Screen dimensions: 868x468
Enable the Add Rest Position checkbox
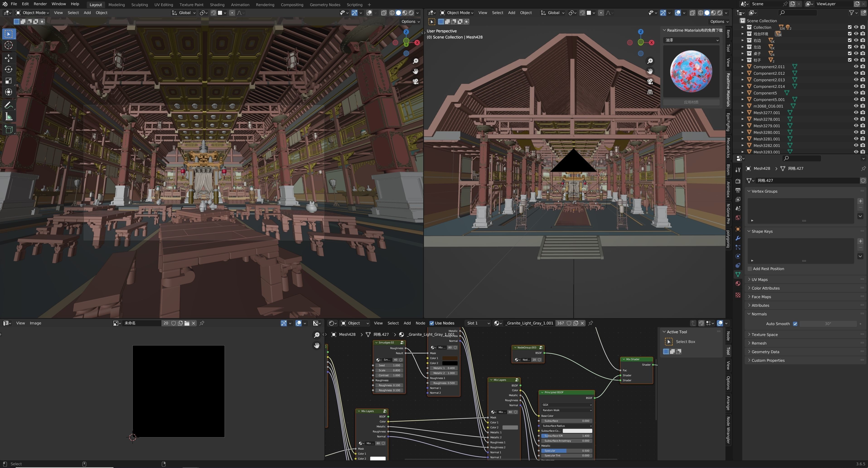click(750, 269)
